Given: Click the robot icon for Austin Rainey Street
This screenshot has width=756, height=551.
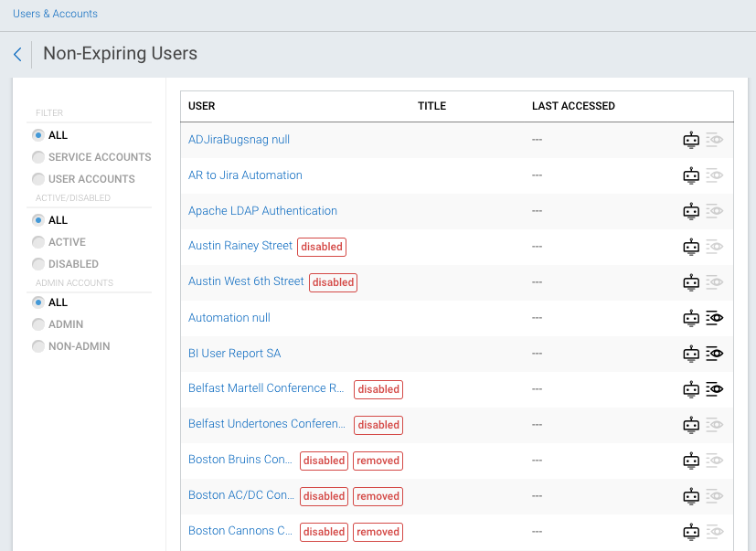Looking at the screenshot, I should coord(691,247).
